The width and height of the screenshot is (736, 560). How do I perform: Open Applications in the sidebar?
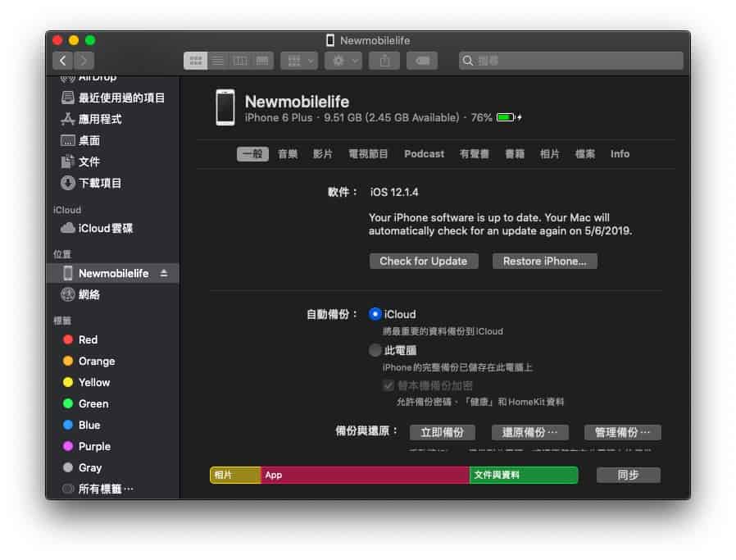click(91, 119)
